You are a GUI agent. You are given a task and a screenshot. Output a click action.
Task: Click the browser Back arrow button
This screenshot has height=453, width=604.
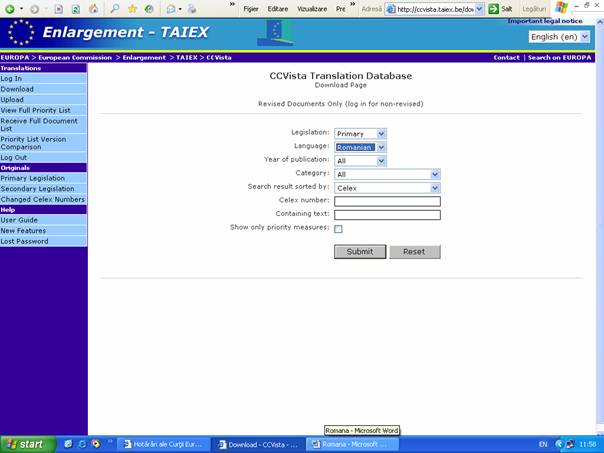10,9
